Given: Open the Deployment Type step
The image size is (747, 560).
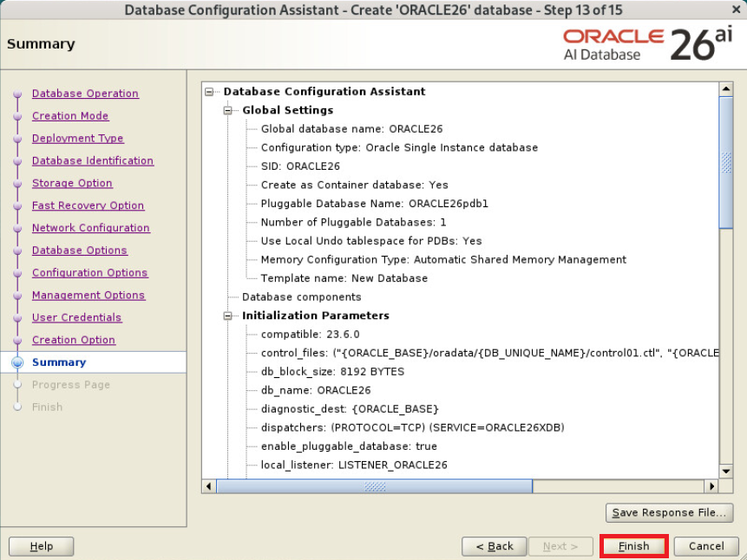Looking at the screenshot, I should 78,138.
